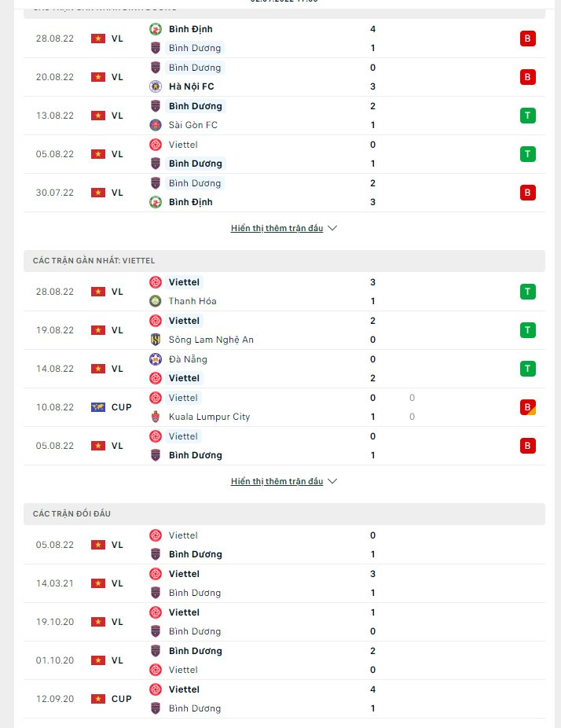Click Kuala Lumpur City crest
The image size is (561, 728).
pyautogui.click(x=156, y=417)
